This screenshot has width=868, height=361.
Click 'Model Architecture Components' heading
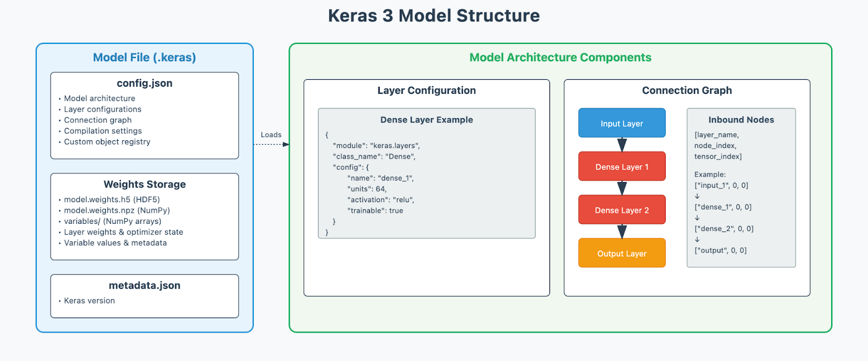pyautogui.click(x=560, y=57)
